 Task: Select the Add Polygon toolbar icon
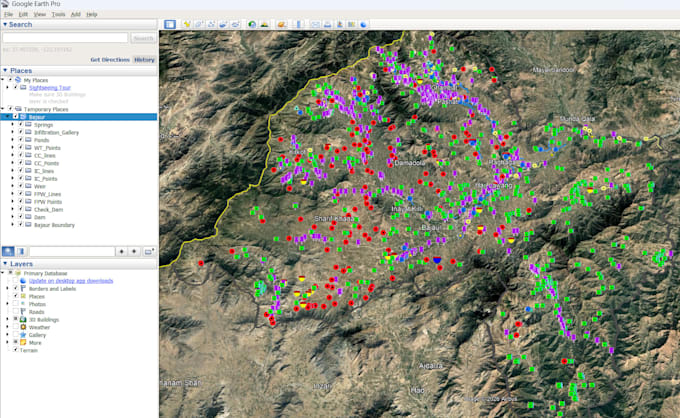click(199, 24)
